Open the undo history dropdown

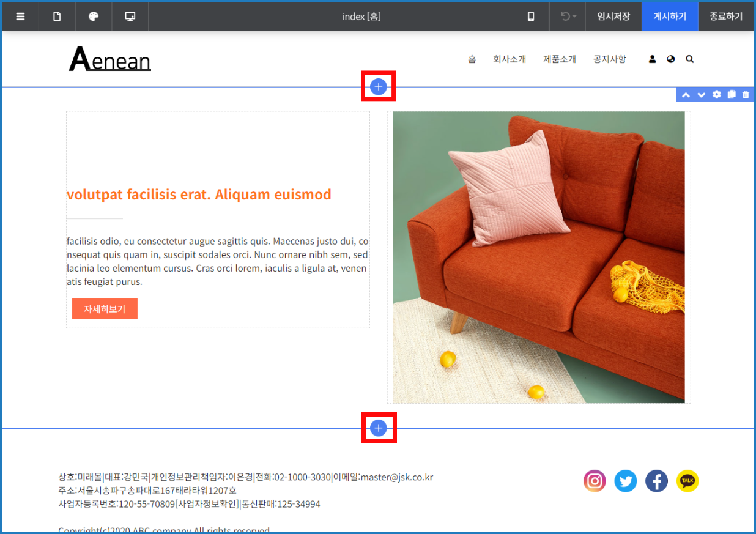pos(568,17)
